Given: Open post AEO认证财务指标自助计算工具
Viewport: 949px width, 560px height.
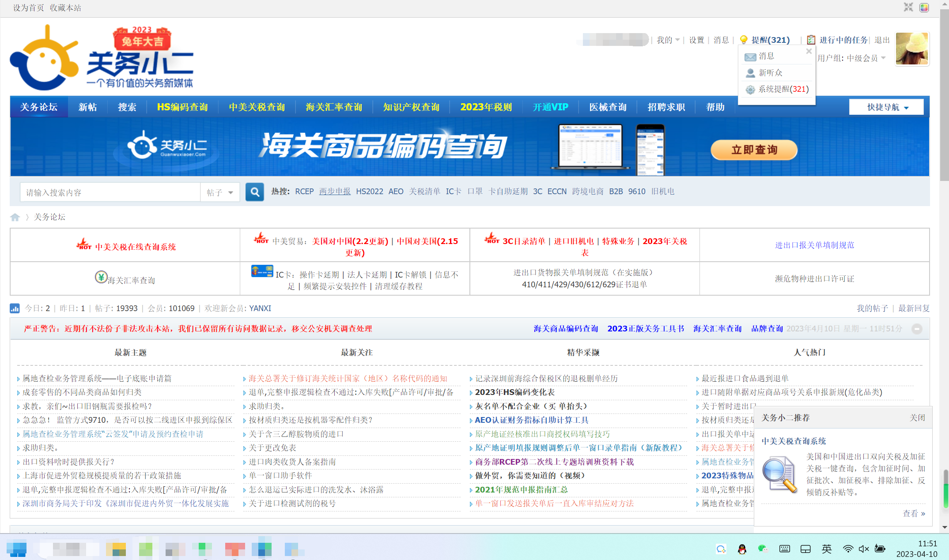Looking at the screenshot, I should coord(532,420).
